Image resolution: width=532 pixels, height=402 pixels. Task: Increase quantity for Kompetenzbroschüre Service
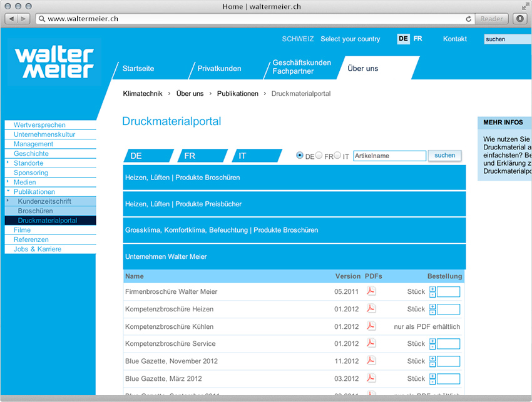tap(432, 341)
